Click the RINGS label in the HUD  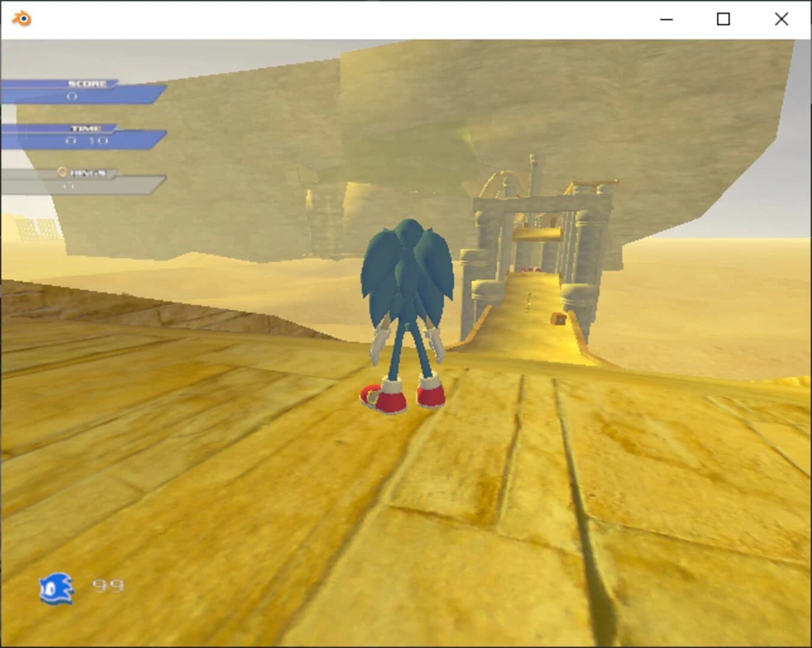88,173
